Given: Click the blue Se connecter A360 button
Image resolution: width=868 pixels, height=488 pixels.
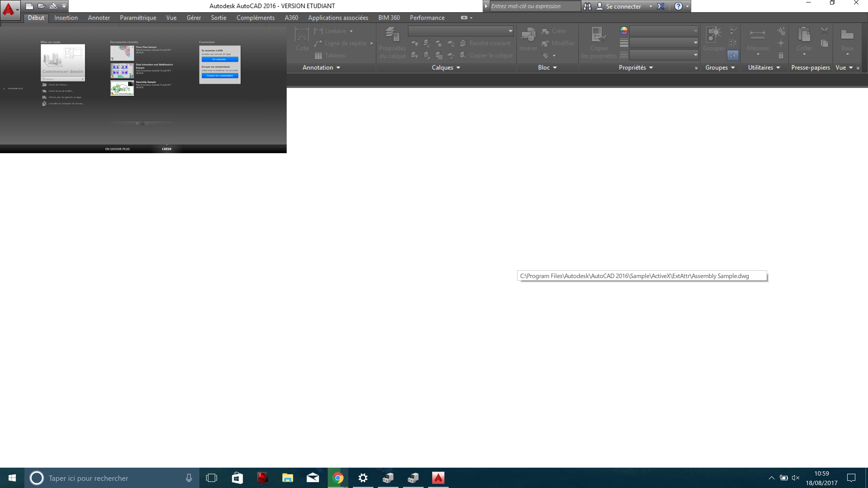Looking at the screenshot, I should pos(220,59).
